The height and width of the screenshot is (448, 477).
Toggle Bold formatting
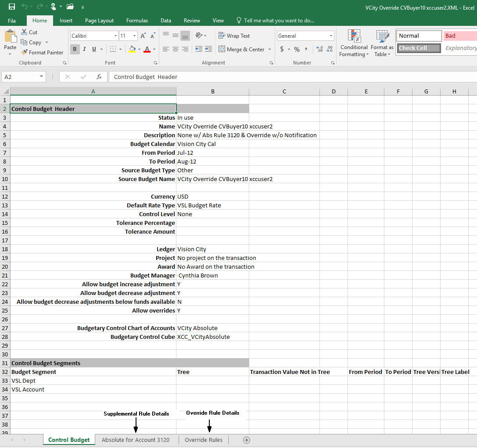click(x=75, y=49)
